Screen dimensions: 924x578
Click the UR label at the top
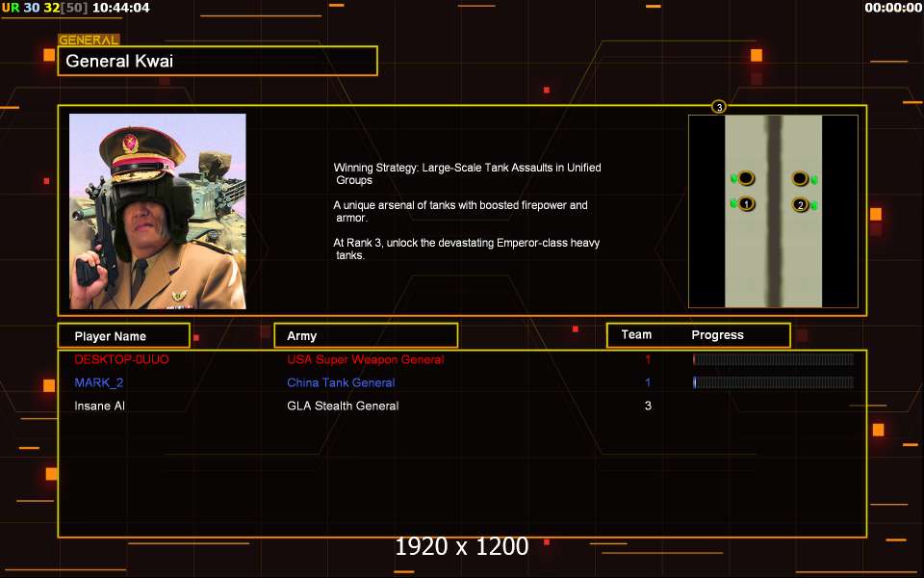pyautogui.click(x=11, y=8)
